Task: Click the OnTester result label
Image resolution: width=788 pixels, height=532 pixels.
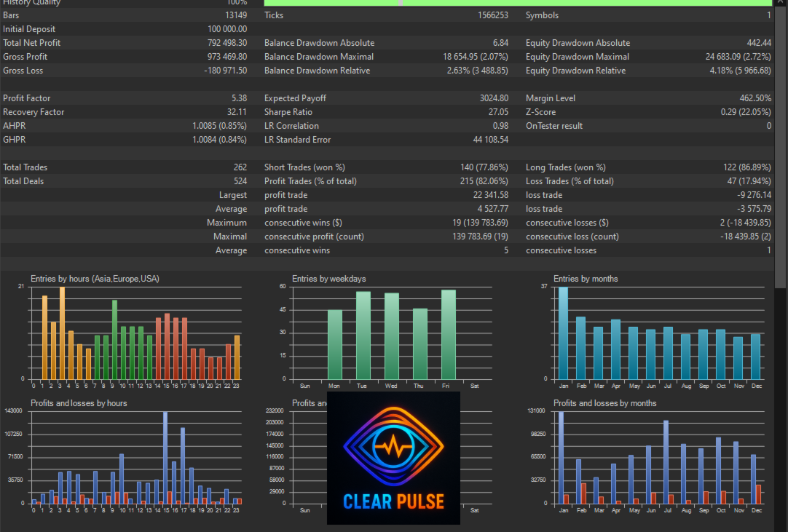Action: (x=554, y=126)
